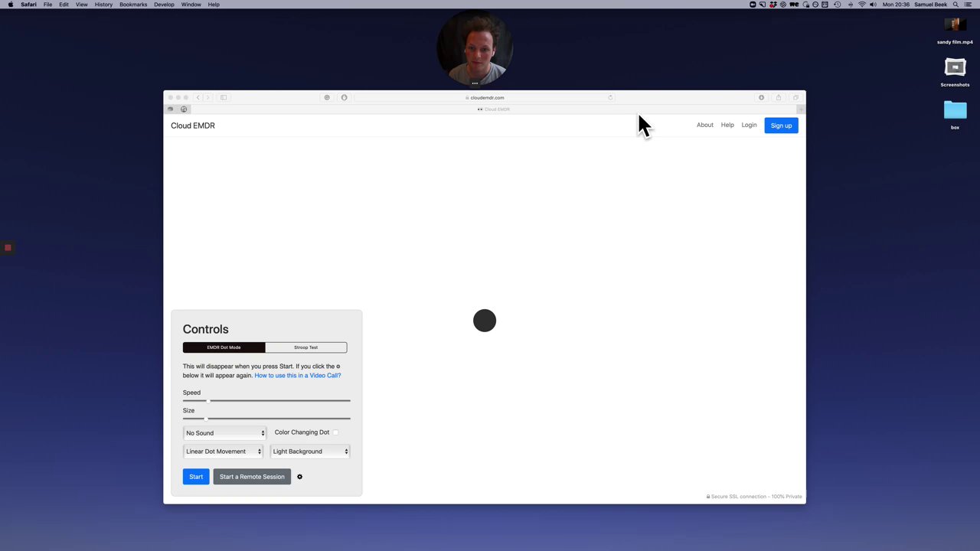The height and width of the screenshot is (551, 980).
Task: Open the Bookmarks menu
Action: tap(133, 5)
